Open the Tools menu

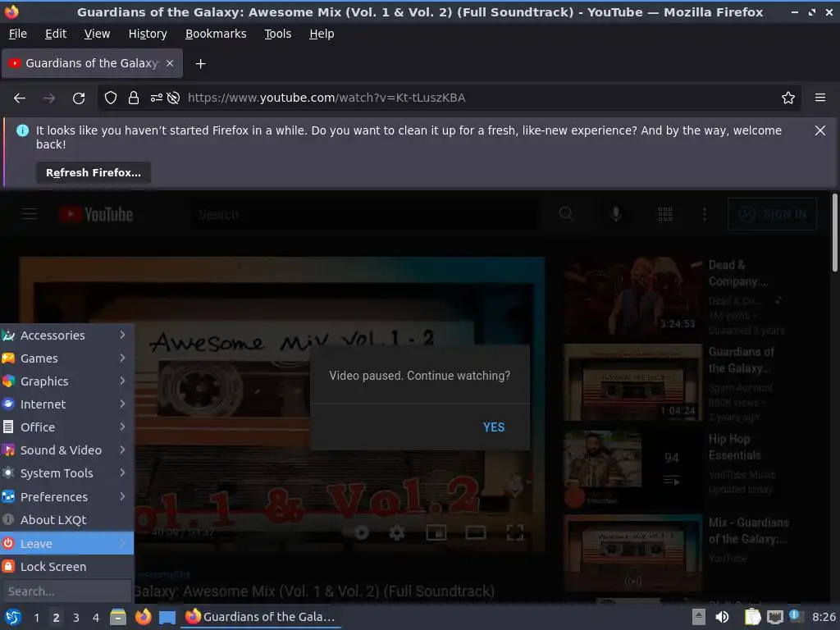point(277,34)
